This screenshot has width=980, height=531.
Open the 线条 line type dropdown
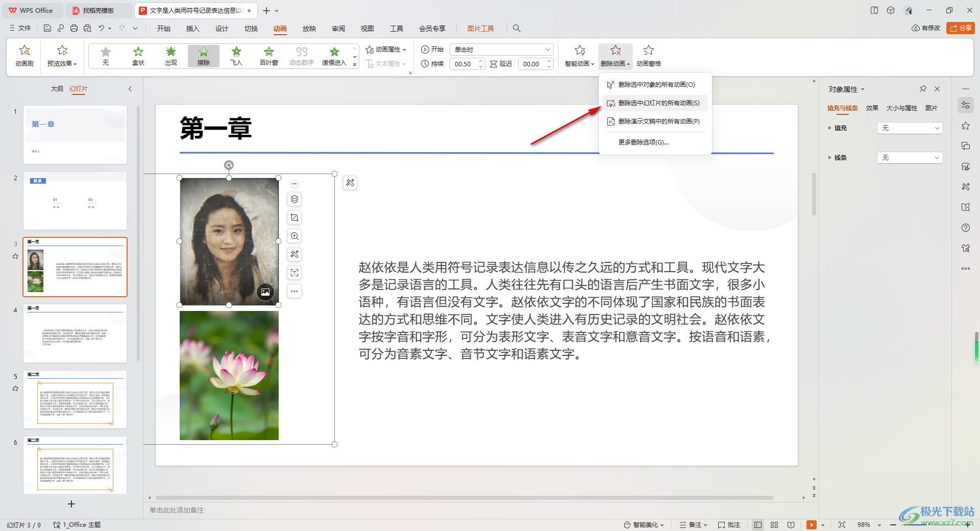(910, 158)
